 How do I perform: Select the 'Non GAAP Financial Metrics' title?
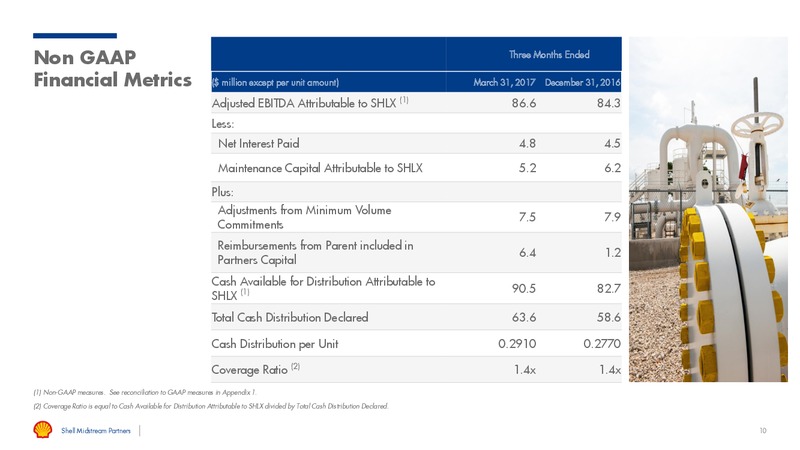coord(113,68)
